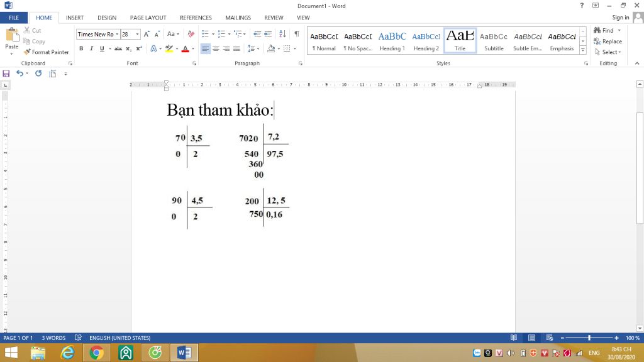Viewport: 644px width, 362px height.
Task: Open Numbering list dropdown arrow
Action: pos(229,34)
